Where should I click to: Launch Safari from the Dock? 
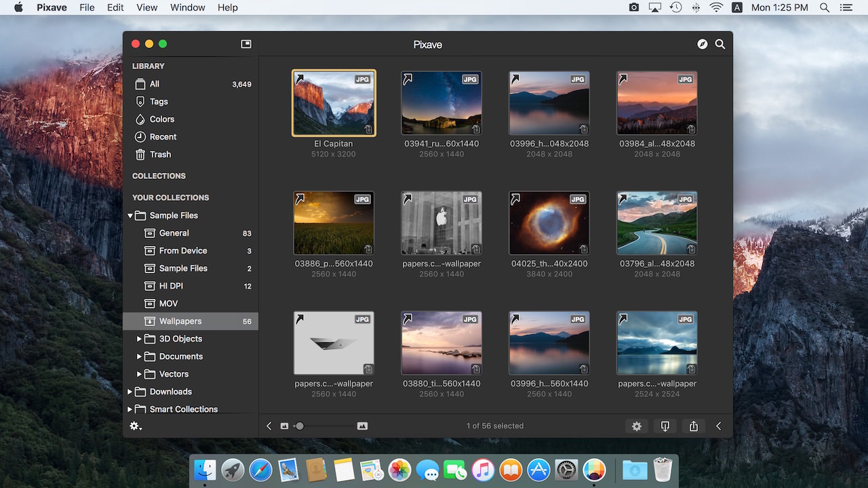[x=260, y=470]
